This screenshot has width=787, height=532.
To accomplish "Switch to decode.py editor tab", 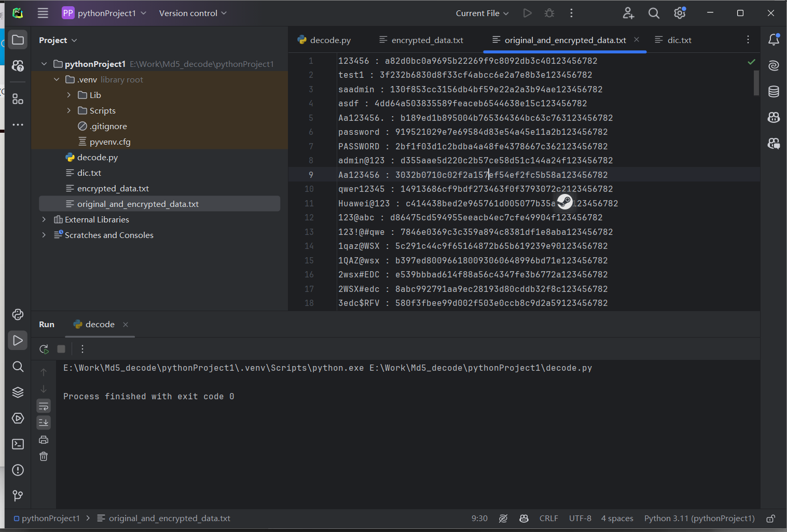I will (x=324, y=40).
